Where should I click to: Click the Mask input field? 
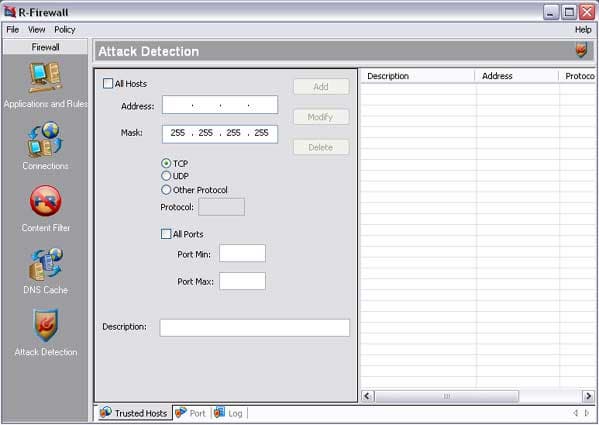220,134
